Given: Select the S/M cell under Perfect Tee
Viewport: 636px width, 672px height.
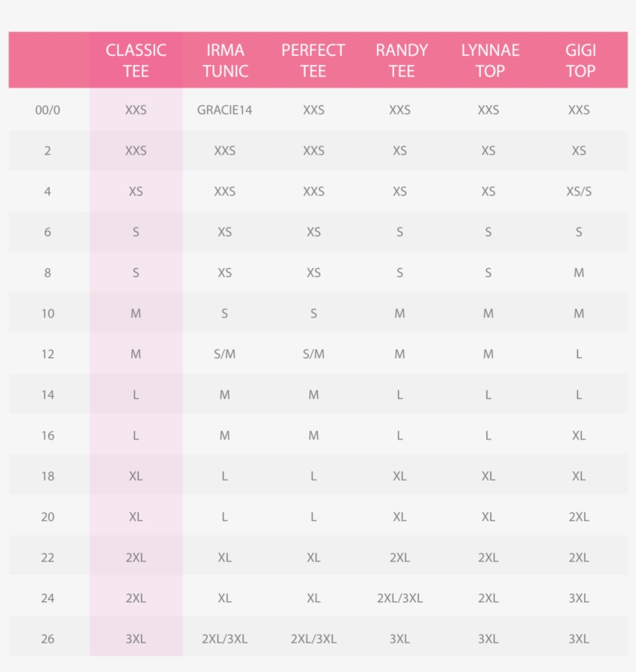Looking at the screenshot, I should (313, 354).
